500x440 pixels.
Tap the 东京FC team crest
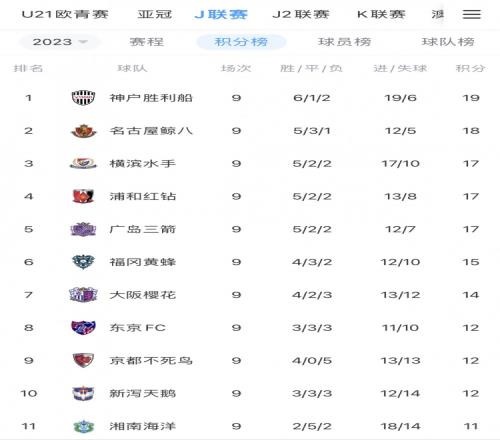tap(84, 328)
